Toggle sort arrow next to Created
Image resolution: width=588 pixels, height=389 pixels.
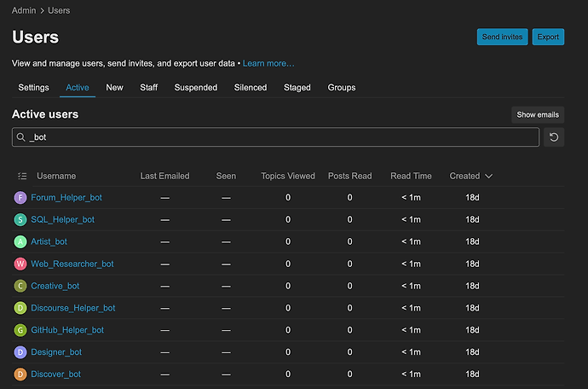coord(488,176)
